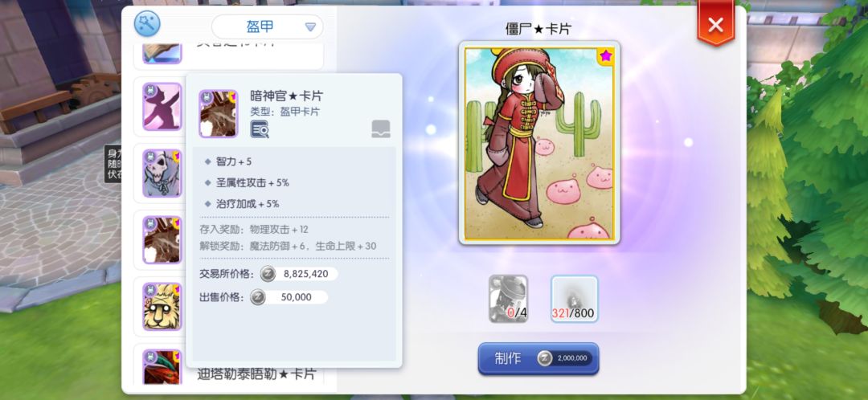This screenshot has height=400, width=868.
Task: Click the 制作 craft button
Action: [x=538, y=358]
